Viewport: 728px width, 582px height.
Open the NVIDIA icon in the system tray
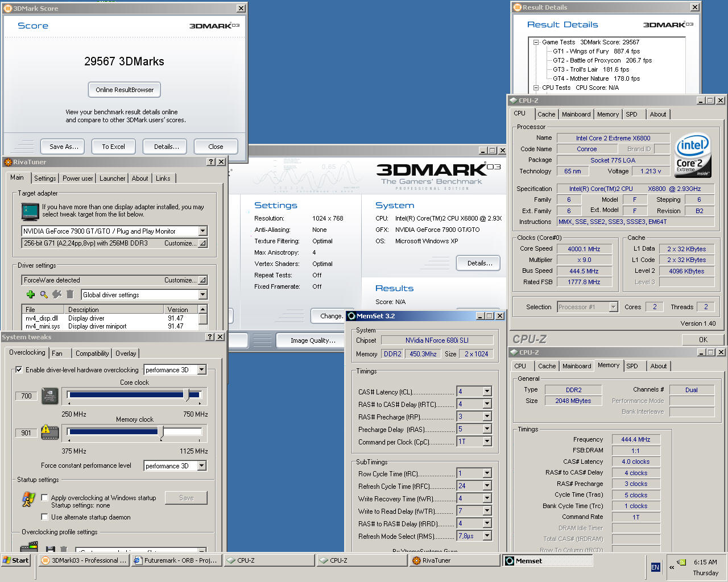pos(681,562)
